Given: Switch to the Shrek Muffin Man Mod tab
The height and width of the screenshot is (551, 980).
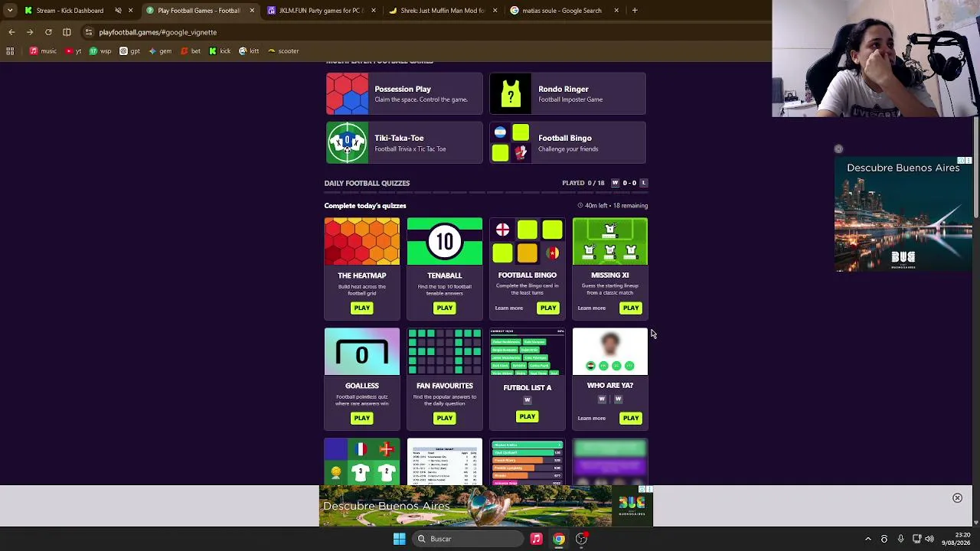Looking at the screenshot, I should pyautogui.click(x=443, y=11).
